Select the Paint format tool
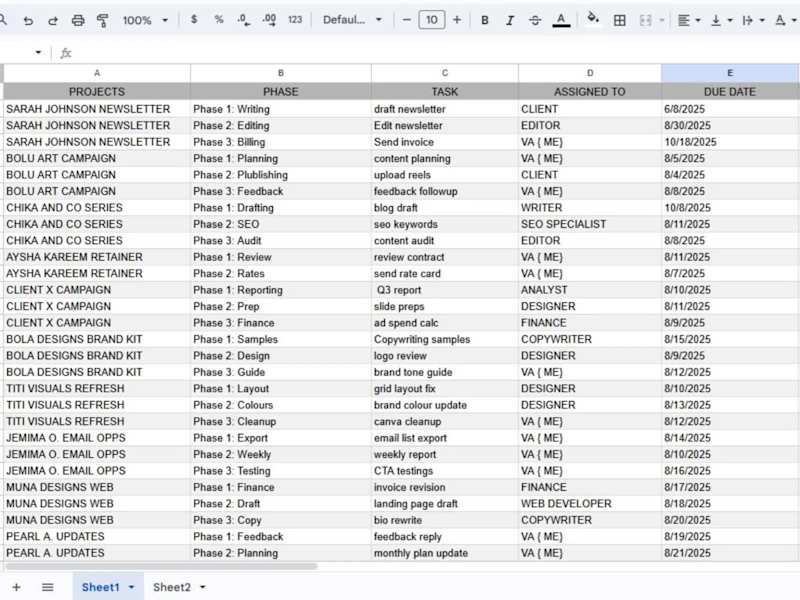The height and width of the screenshot is (600, 800). [101, 19]
